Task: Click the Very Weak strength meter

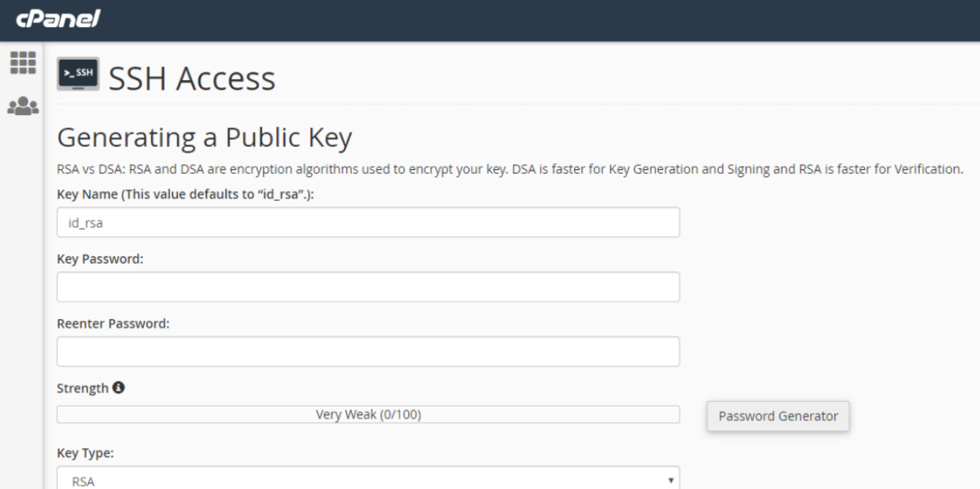Action: tap(367, 413)
